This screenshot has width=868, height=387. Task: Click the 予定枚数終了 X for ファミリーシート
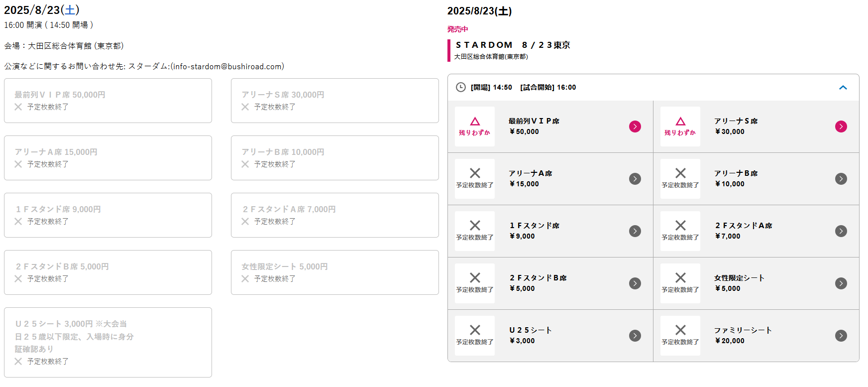point(680,330)
